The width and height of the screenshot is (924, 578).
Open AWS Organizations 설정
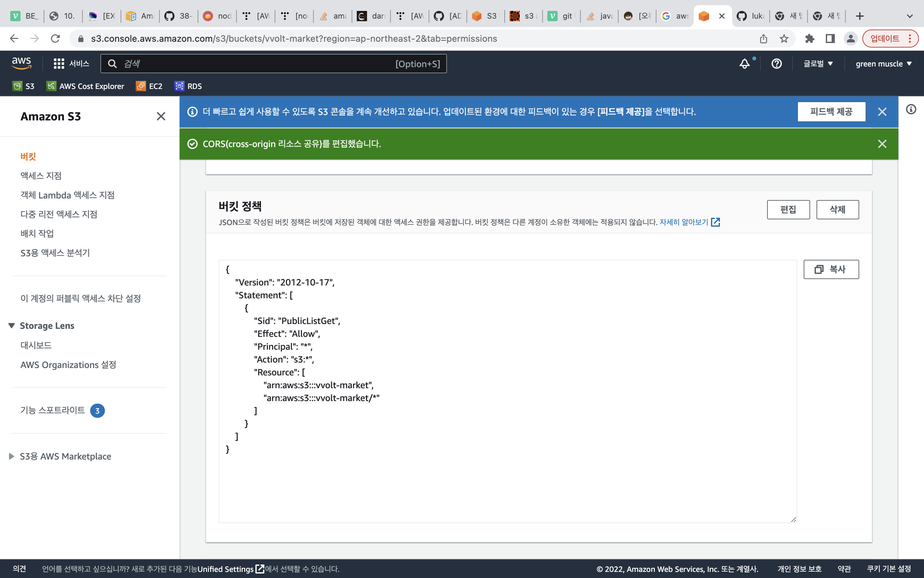pyautogui.click(x=68, y=365)
